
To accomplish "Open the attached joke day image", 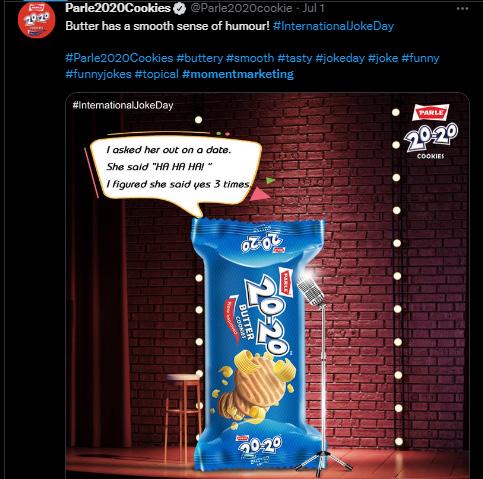I will pyautogui.click(x=267, y=286).
